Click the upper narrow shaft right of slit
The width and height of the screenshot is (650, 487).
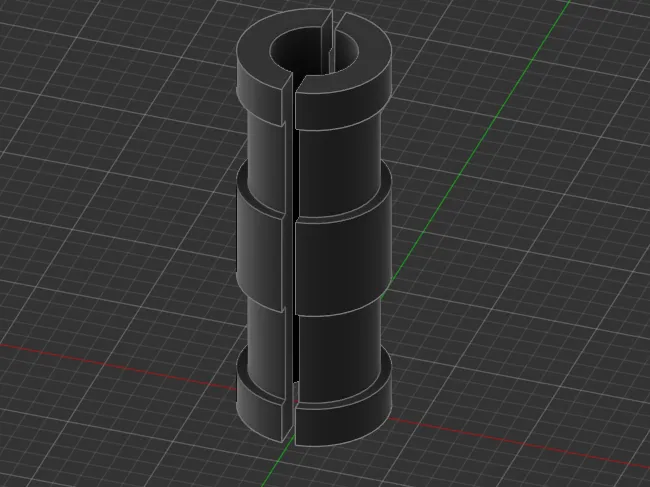pyautogui.click(x=339, y=170)
